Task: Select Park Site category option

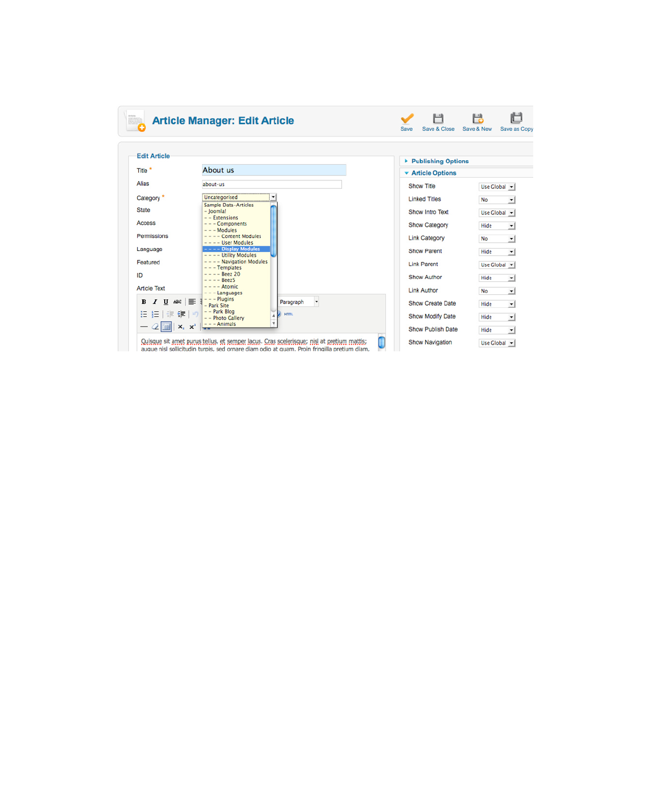Action: tap(236, 306)
